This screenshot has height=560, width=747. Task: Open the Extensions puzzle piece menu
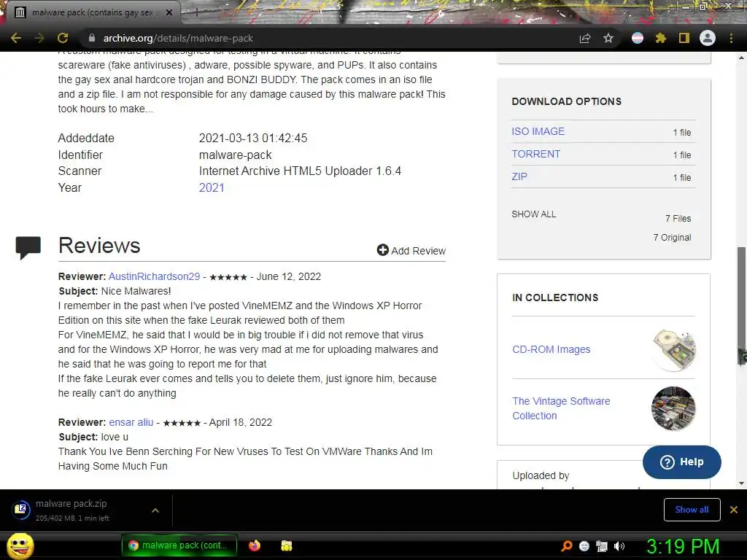coord(661,38)
